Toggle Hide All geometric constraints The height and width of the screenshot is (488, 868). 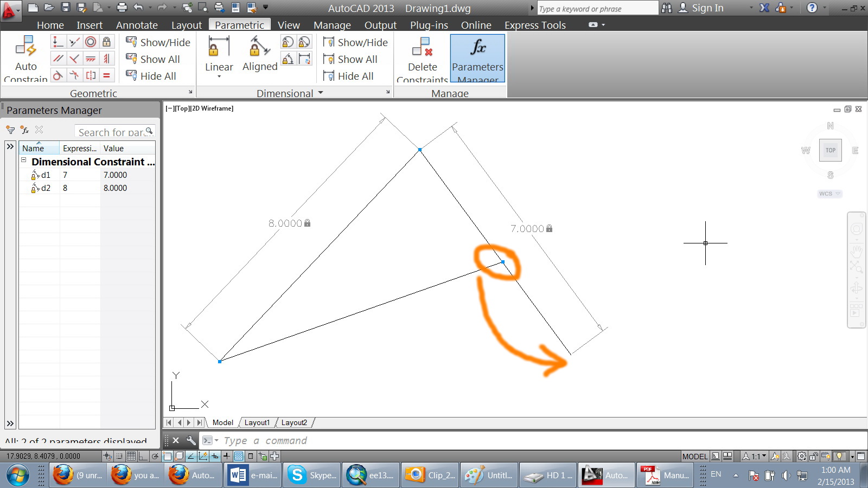click(x=154, y=76)
